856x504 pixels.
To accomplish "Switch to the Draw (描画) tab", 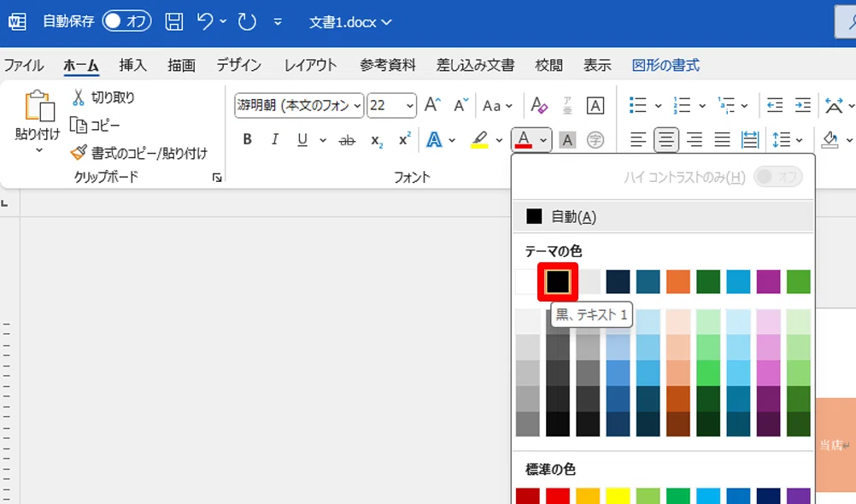I will pos(181,66).
